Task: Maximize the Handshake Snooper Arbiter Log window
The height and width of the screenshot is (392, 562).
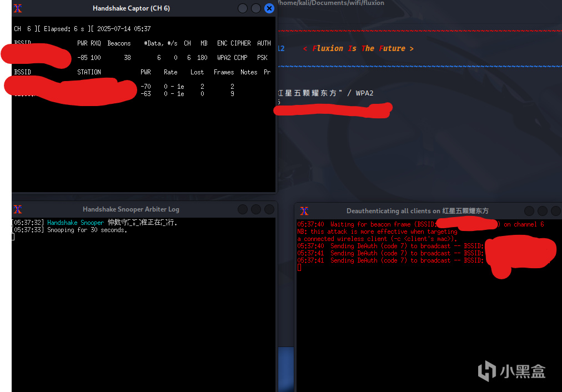Action: [x=256, y=209]
